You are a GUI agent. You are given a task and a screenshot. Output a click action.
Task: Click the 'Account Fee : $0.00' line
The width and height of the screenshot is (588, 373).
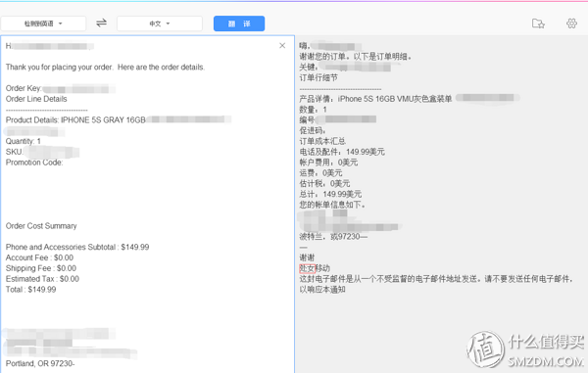click(39, 257)
